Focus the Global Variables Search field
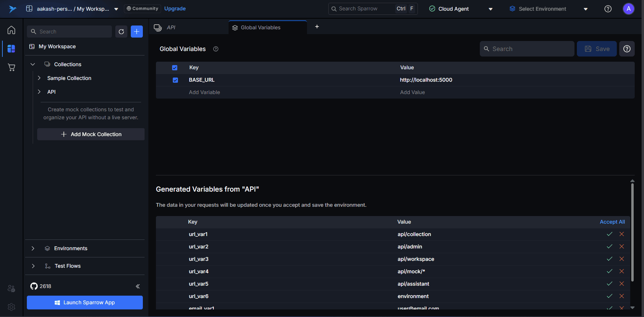Screen dimensions: 644x317 (527, 49)
